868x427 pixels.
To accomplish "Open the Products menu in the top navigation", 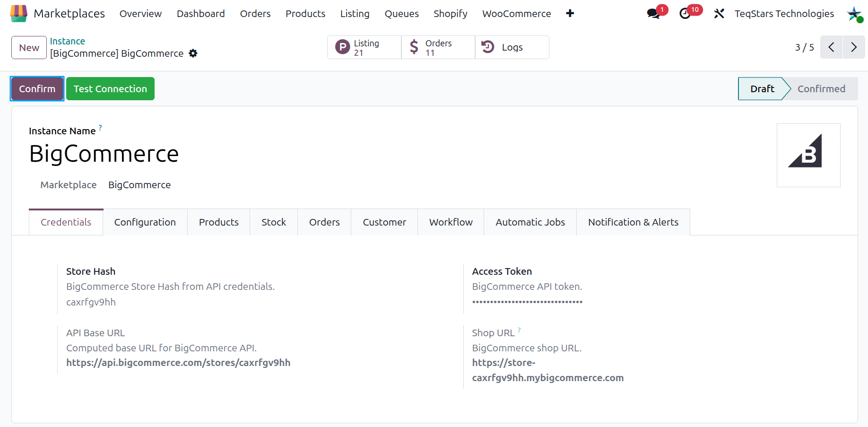I will [305, 14].
